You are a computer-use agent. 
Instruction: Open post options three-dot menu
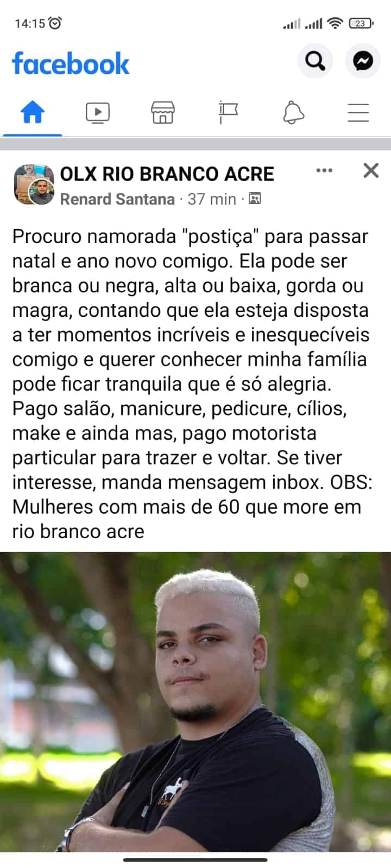[324, 170]
